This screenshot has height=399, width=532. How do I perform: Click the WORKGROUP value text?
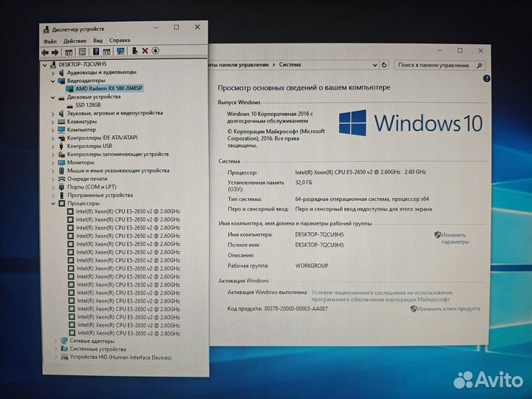pos(312,266)
